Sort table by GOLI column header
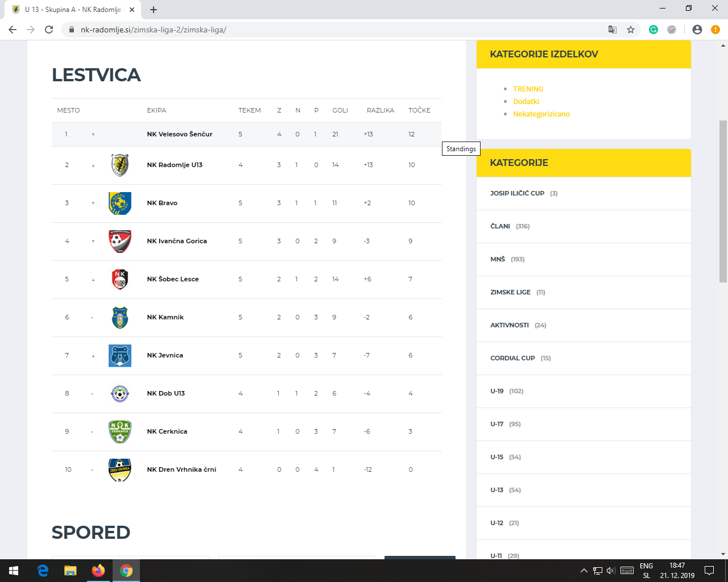The height and width of the screenshot is (582, 728). tap(340, 110)
